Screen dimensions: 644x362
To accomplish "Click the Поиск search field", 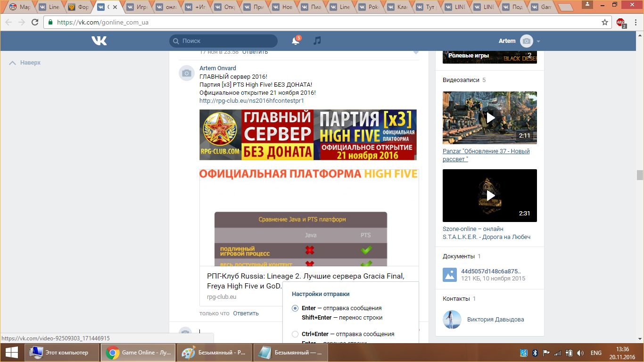I will (223, 41).
